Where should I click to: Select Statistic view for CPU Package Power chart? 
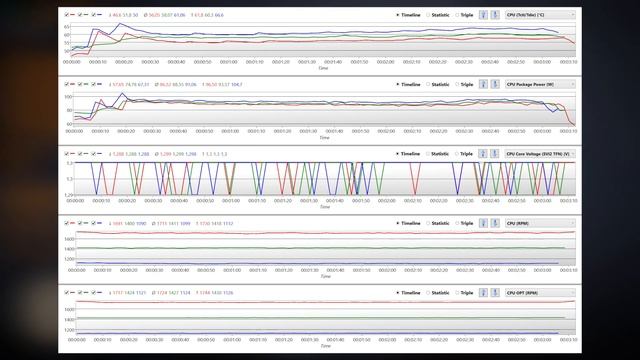438,84
